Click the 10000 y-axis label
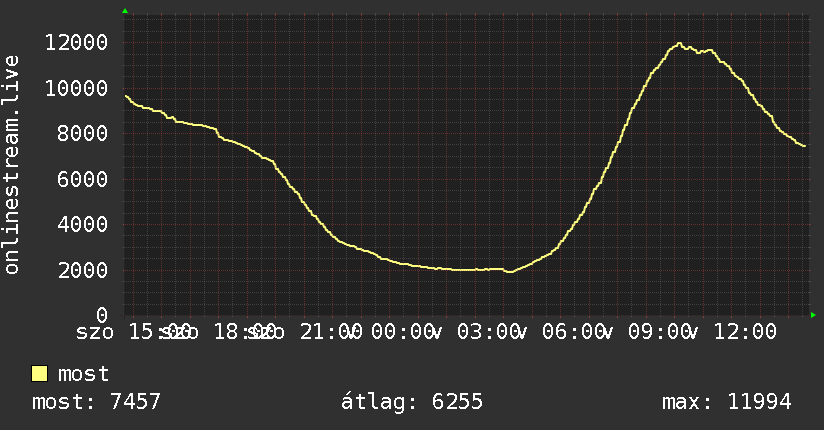Viewport: 824px width, 430px height. [76, 88]
